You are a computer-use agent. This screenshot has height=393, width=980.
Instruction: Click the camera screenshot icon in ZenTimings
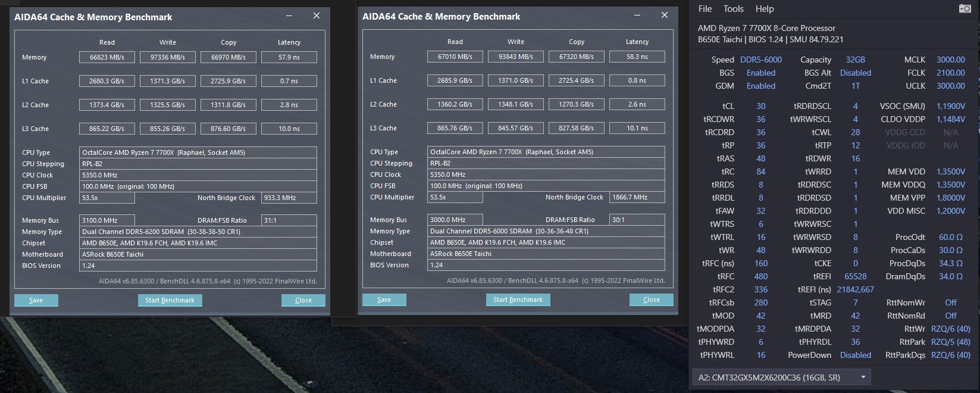[965, 8]
